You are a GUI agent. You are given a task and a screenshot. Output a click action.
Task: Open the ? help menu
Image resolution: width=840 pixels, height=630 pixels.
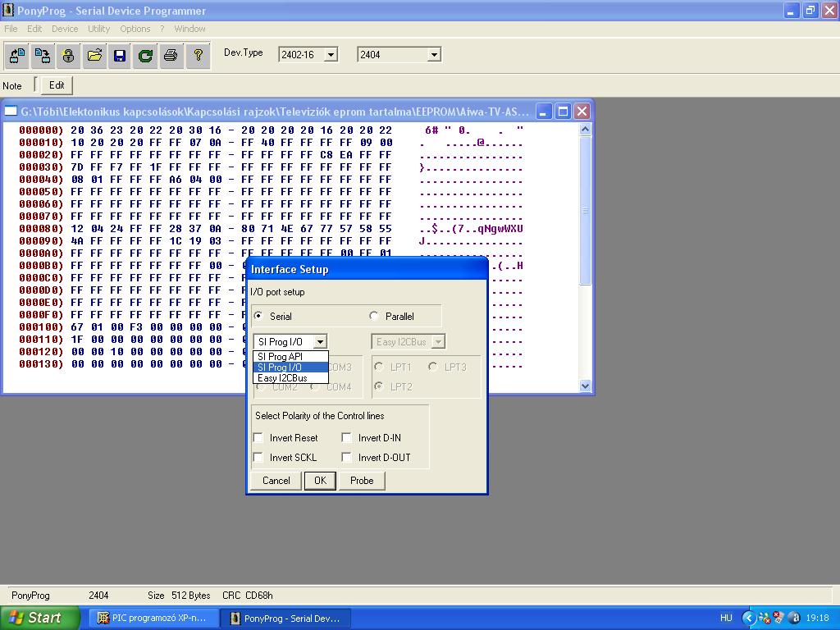pyautogui.click(x=162, y=29)
